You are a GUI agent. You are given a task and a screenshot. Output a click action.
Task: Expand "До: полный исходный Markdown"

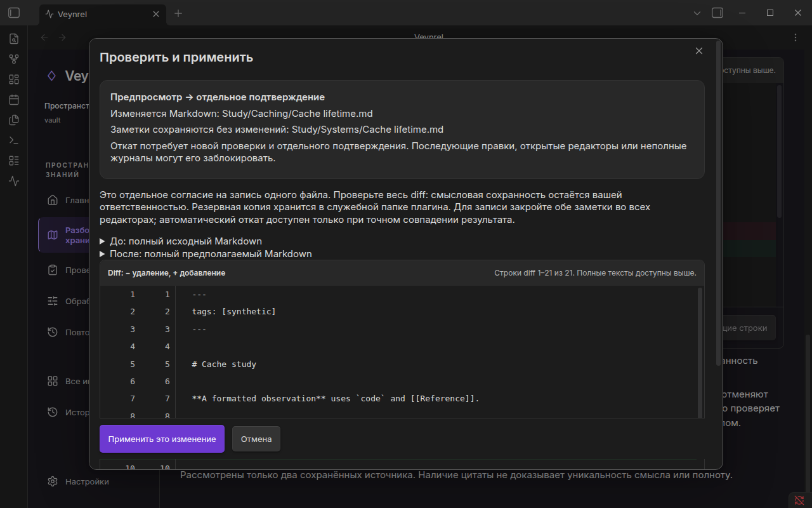(181, 241)
